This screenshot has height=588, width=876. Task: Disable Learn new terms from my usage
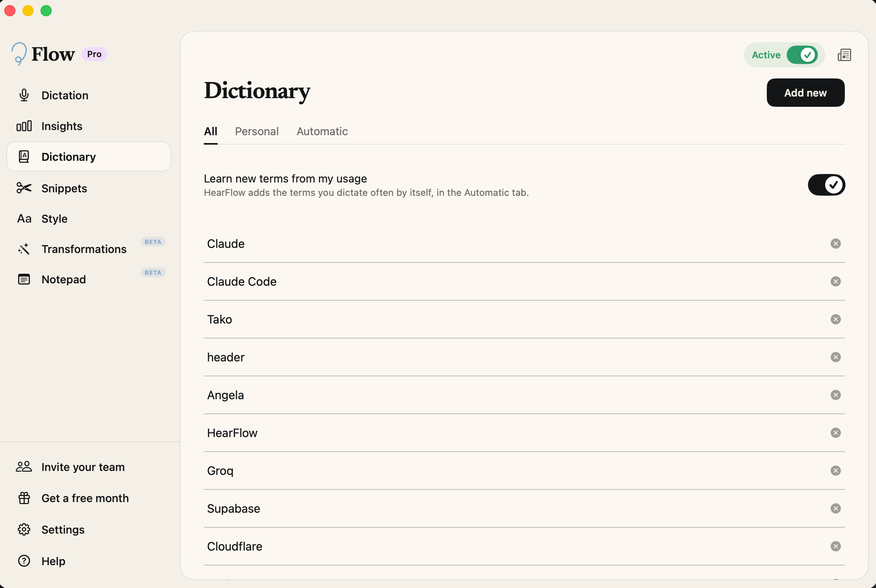(x=826, y=185)
